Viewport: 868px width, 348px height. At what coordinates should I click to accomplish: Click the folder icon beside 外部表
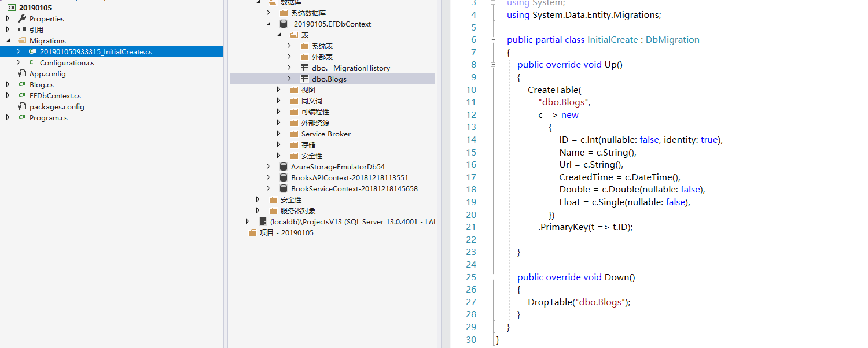tap(305, 57)
